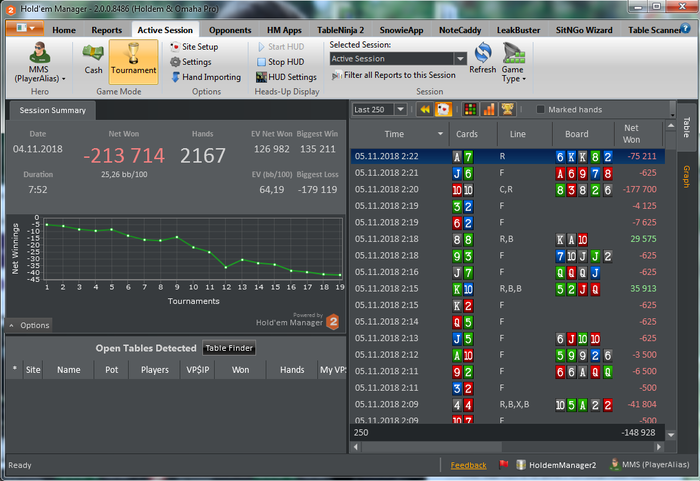Click tournament point 12 on the graph
700x481 pixels.
[x=226, y=267]
